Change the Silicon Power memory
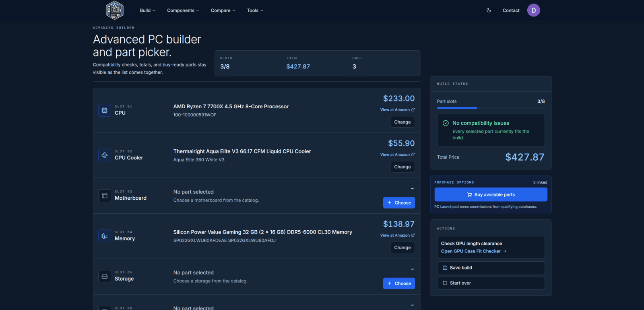Viewport: 644px width, 310px height. [402, 248]
